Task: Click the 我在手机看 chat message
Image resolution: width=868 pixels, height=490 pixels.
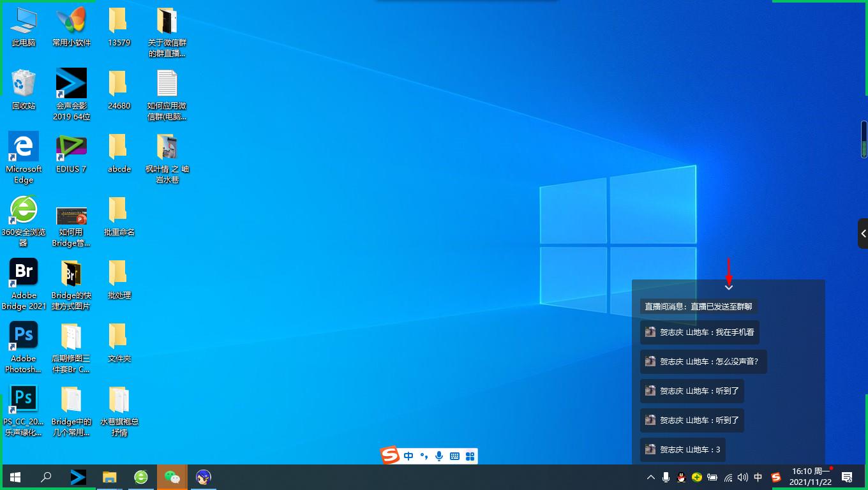Action: [700, 332]
